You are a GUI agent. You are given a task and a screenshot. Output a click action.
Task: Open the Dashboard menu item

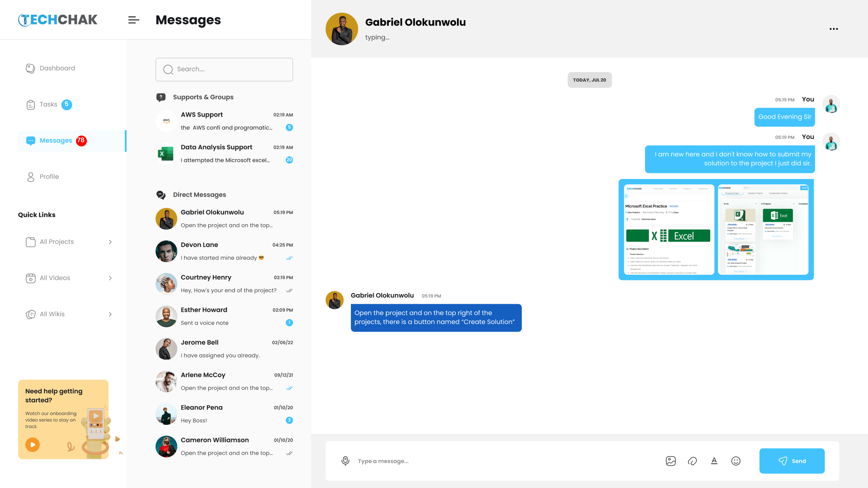tap(57, 68)
